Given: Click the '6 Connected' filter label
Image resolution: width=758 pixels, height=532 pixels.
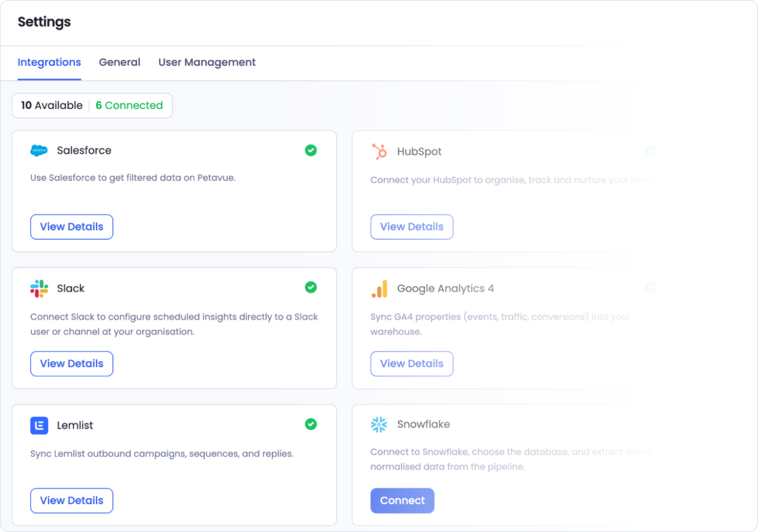Looking at the screenshot, I should [x=129, y=105].
